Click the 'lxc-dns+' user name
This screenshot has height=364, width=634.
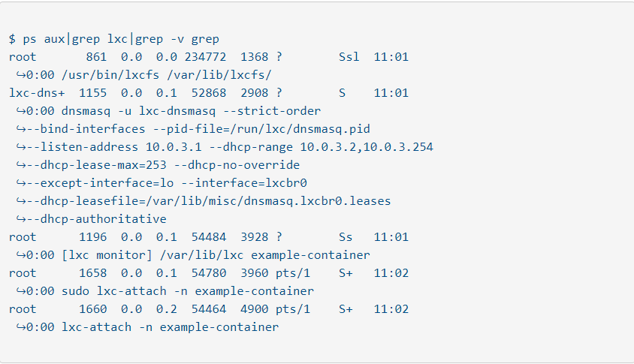coord(37,93)
